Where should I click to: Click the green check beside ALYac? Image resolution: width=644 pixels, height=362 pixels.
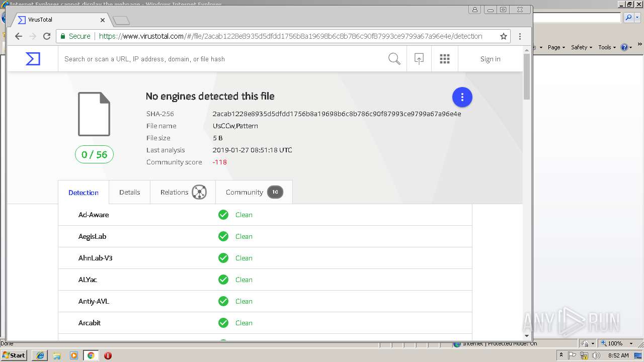tap(223, 280)
